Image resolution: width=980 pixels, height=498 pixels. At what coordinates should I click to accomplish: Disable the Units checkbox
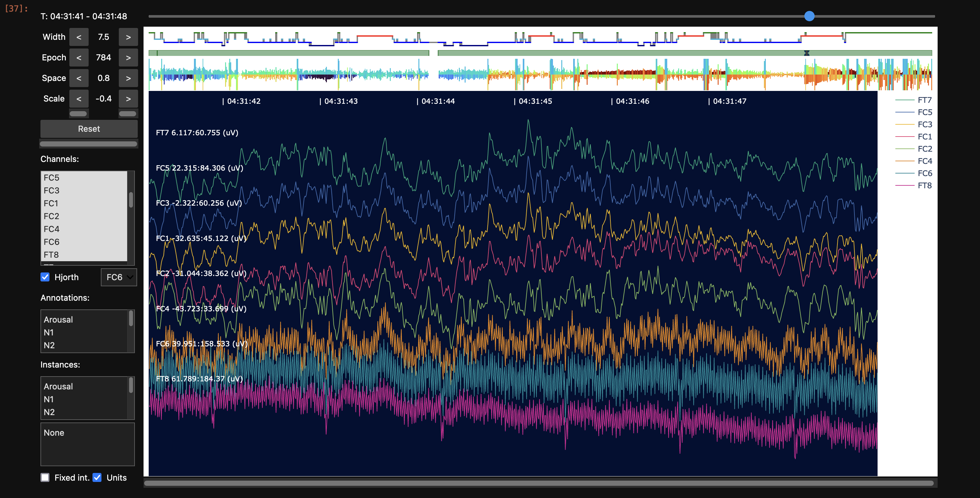[x=97, y=477]
